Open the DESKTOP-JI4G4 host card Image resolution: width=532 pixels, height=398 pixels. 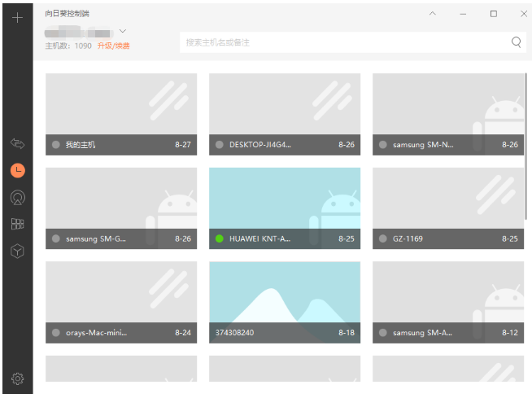click(285, 114)
